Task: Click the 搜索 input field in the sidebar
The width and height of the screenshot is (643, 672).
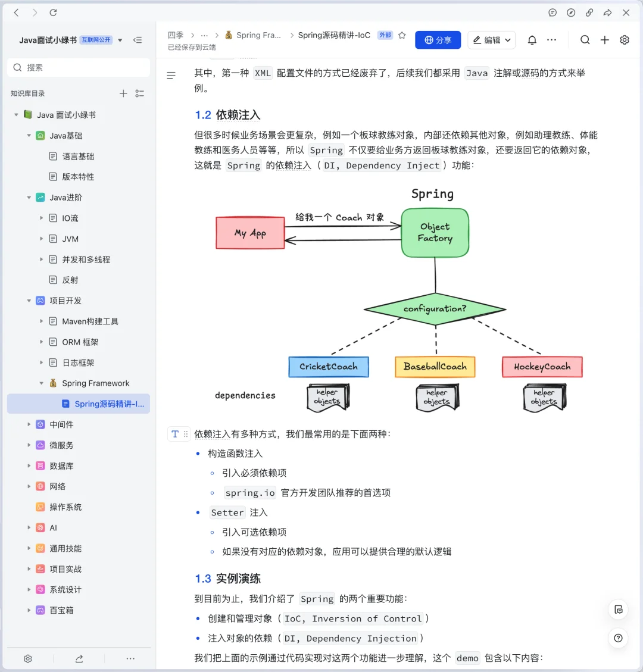Action: tap(78, 67)
